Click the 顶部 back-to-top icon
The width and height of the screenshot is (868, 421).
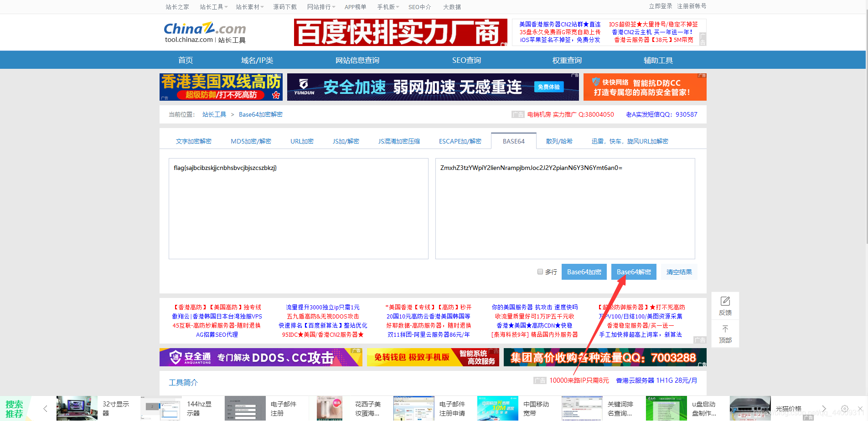pos(725,329)
